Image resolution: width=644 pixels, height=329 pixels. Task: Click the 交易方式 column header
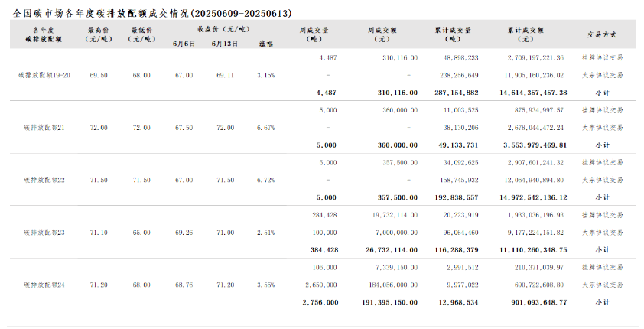pos(602,35)
